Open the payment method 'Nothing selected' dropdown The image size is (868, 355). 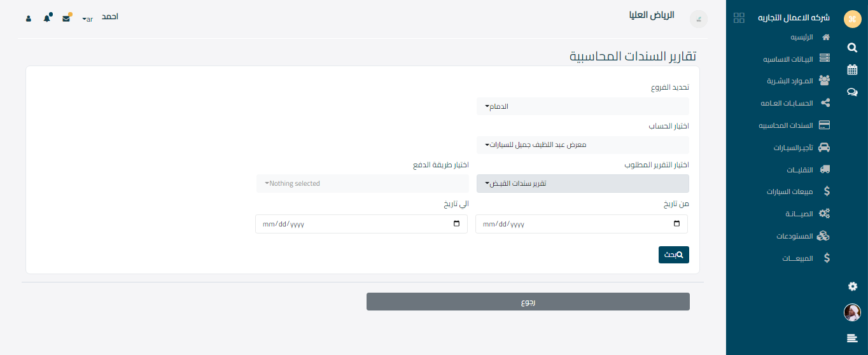pyautogui.click(x=362, y=183)
